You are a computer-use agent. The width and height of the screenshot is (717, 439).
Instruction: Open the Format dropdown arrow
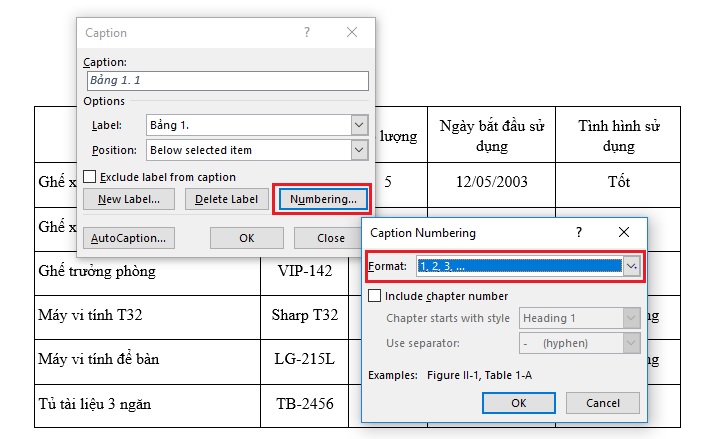point(631,266)
